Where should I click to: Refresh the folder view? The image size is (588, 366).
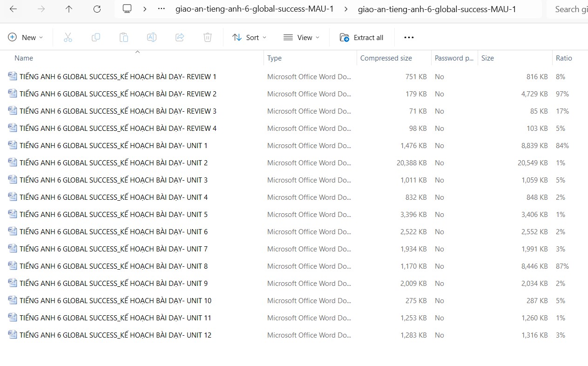[97, 9]
